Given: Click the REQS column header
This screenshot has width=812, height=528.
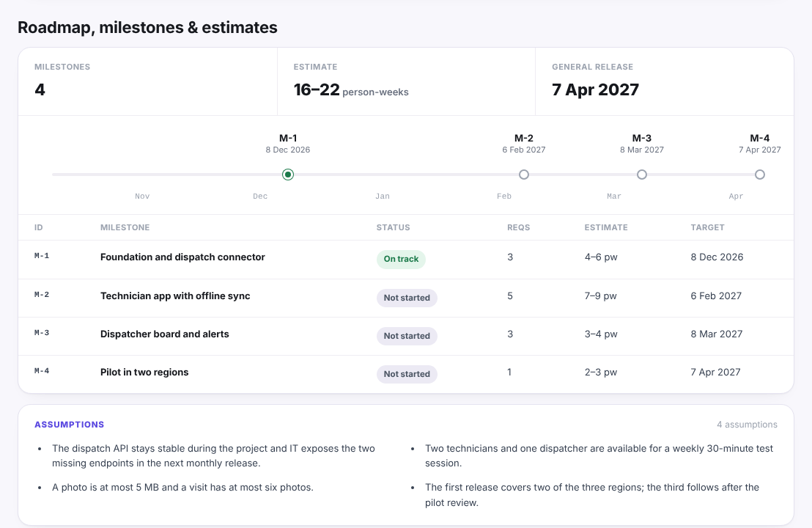Looking at the screenshot, I should click(x=518, y=227).
